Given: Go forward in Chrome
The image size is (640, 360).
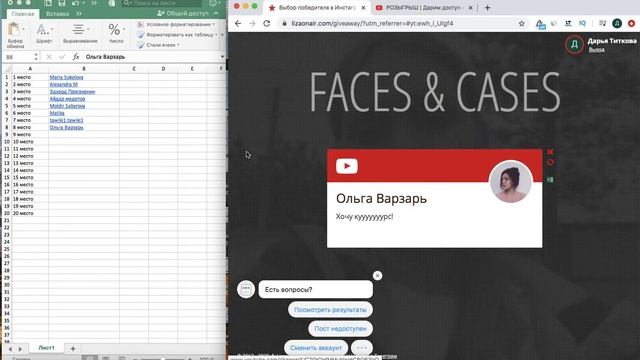Looking at the screenshot, I should coord(252,24).
